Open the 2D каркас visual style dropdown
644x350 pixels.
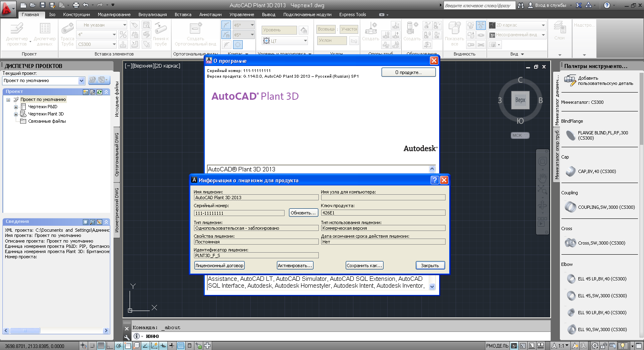(x=517, y=25)
